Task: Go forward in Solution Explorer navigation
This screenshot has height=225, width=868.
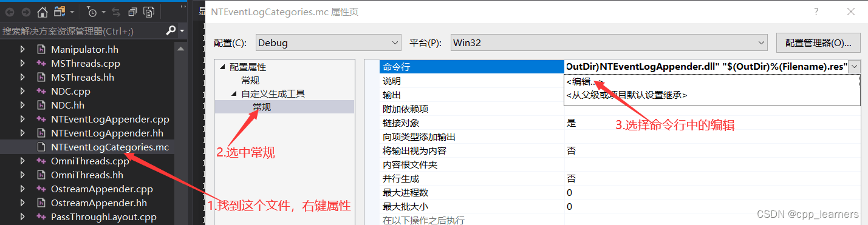Action: coord(26,12)
